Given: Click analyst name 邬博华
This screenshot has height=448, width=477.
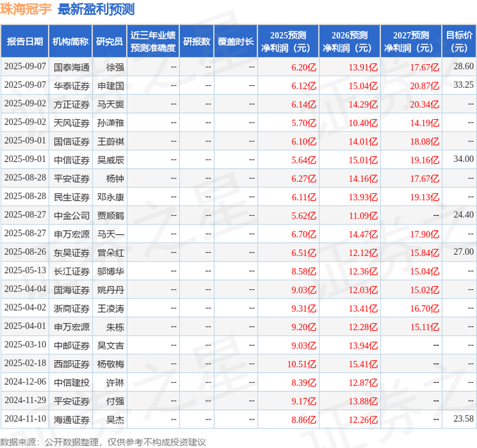Looking at the screenshot, I should (110, 271).
